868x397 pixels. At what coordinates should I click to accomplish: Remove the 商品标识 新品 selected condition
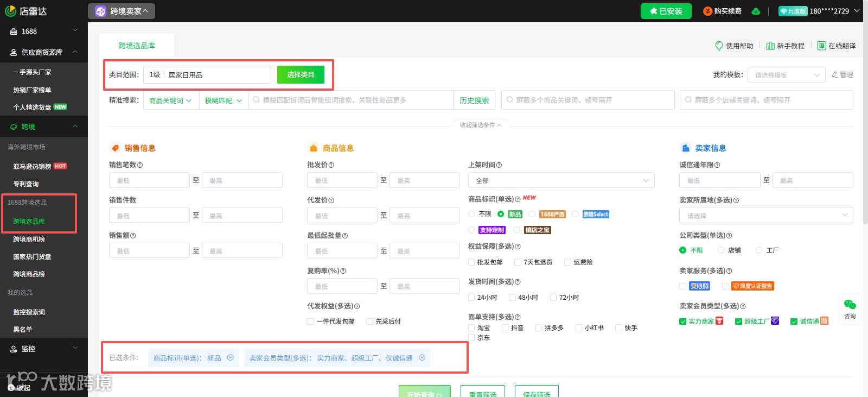[x=231, y=357]
